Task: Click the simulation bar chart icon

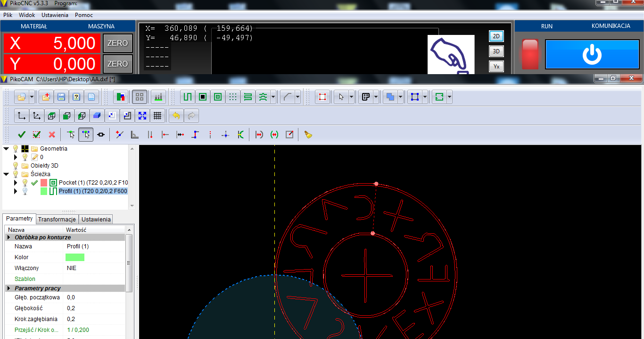Action: 158,97
